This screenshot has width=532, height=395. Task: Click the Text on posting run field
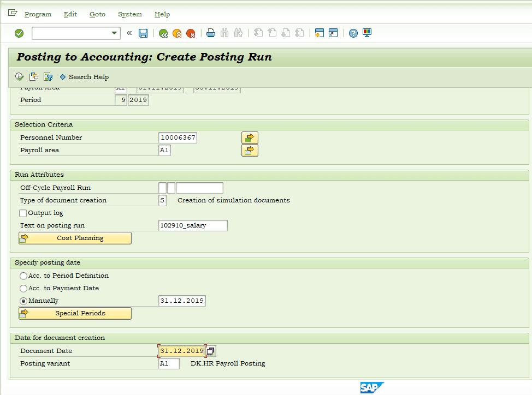coord(193,225)
